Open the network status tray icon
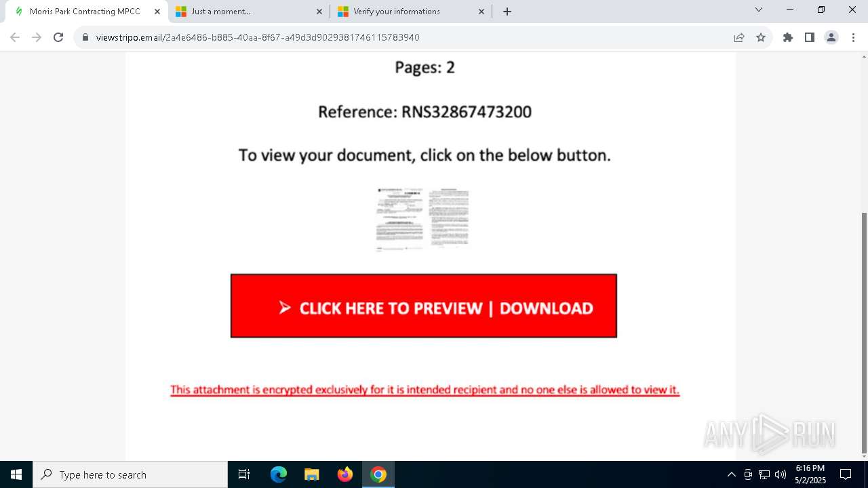Screen dimensions: 868x488 764,474
